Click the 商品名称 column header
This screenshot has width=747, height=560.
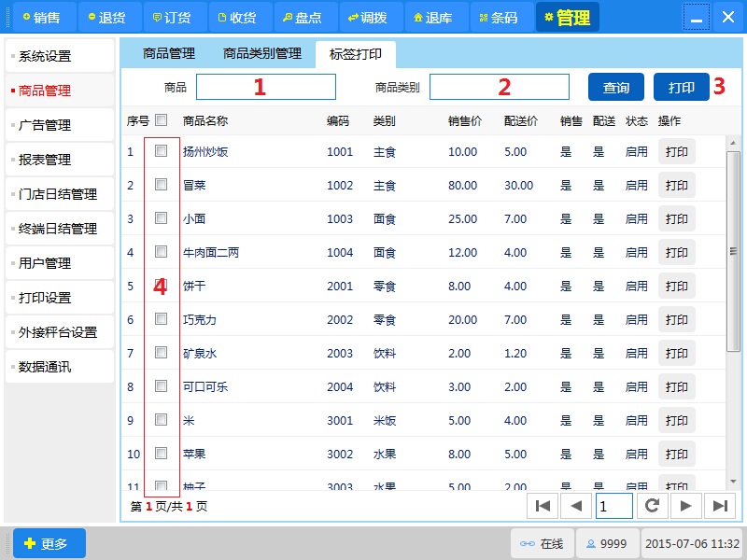205,121
